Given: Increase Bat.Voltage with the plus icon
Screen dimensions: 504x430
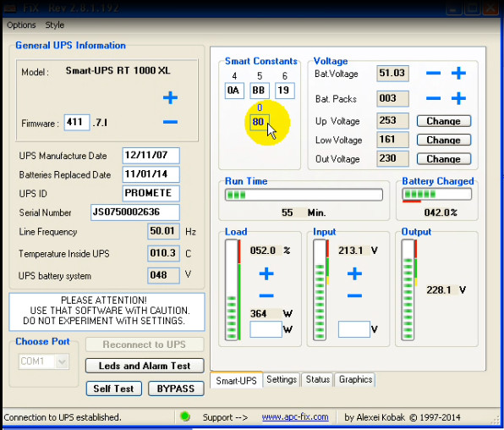Looking at the screenshot, I should coord(458,73).
